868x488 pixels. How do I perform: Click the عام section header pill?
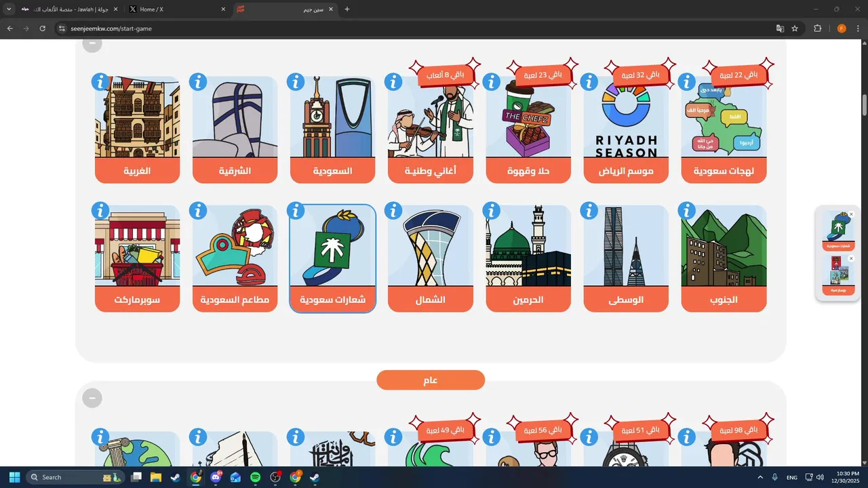pos(431,380)
